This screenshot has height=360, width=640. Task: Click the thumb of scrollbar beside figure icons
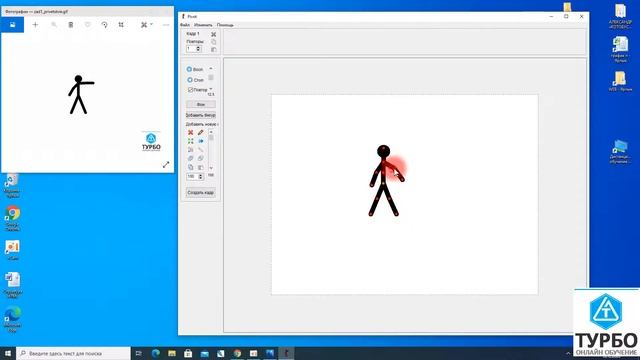(211, 138)
